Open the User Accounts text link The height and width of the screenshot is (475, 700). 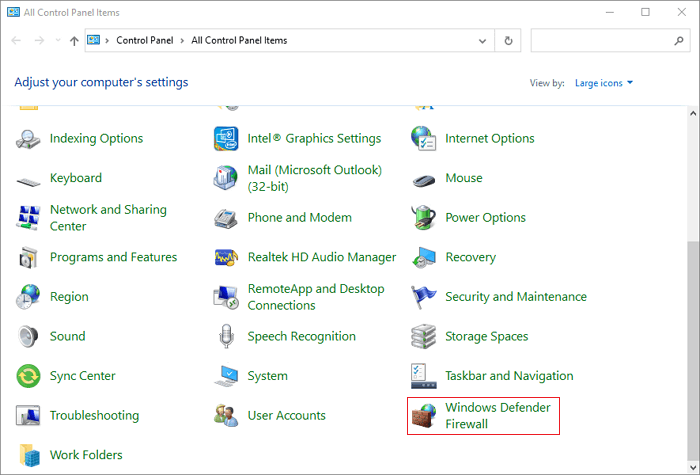pyautogui.click(x=287, y=416)
